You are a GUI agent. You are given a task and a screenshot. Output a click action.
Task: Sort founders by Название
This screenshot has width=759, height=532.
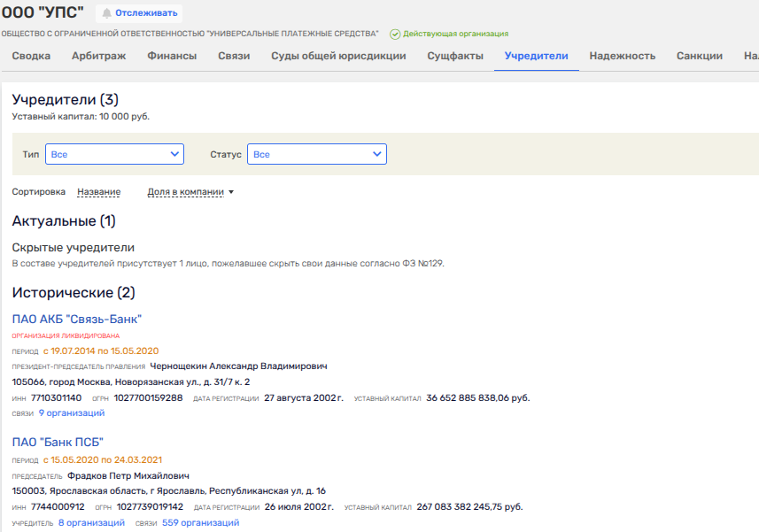98,192
